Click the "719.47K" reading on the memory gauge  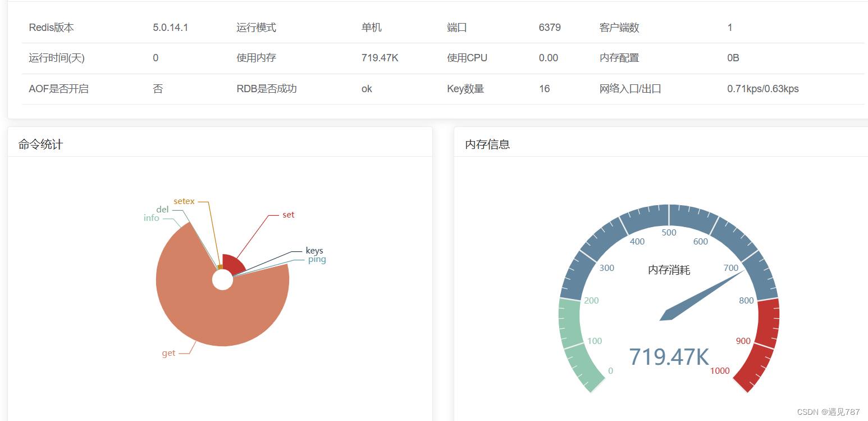669,356
